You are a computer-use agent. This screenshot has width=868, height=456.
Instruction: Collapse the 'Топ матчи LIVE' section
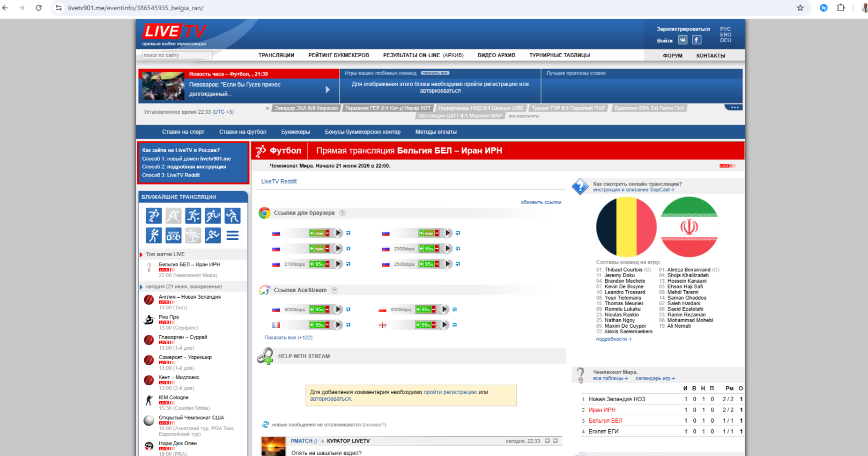tap(141, 255)
